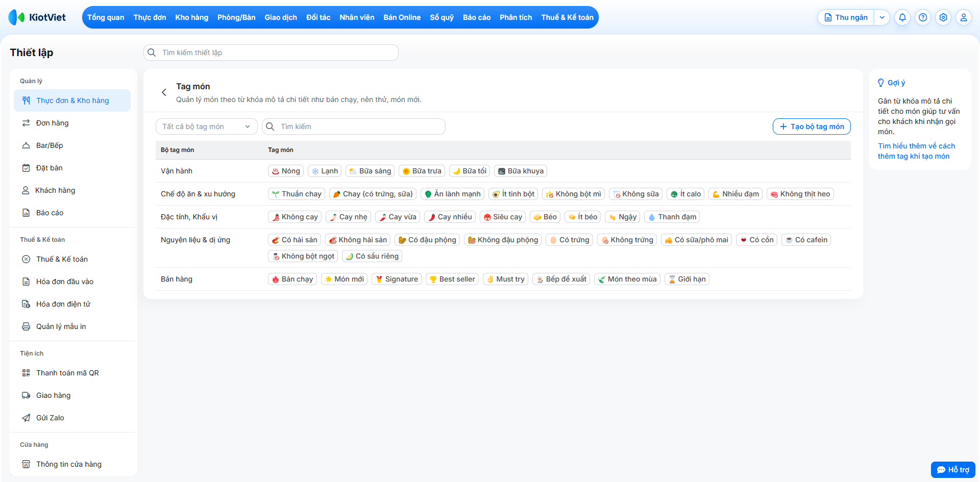Viewport: 980px width, 482px height.
Task: Click the Giao hàng truck icon
Action: (x=26, y=395)
